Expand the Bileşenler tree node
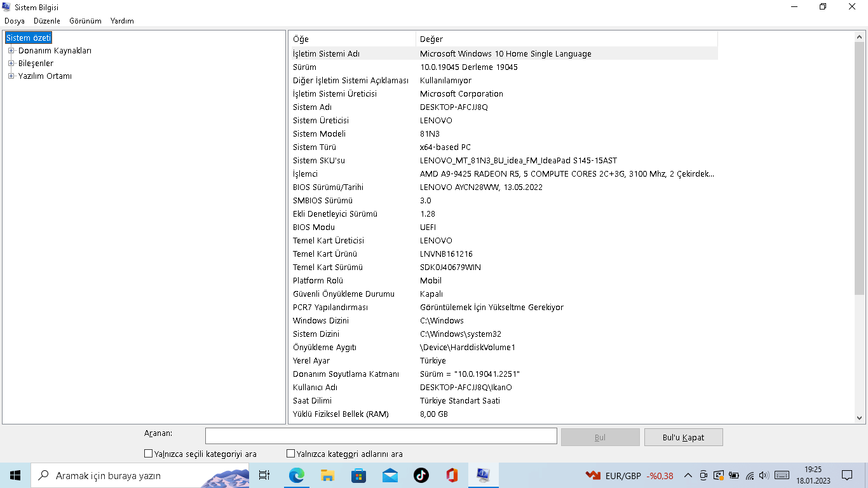Viewport: 868px width, 488px height. (x=11, y=64)
